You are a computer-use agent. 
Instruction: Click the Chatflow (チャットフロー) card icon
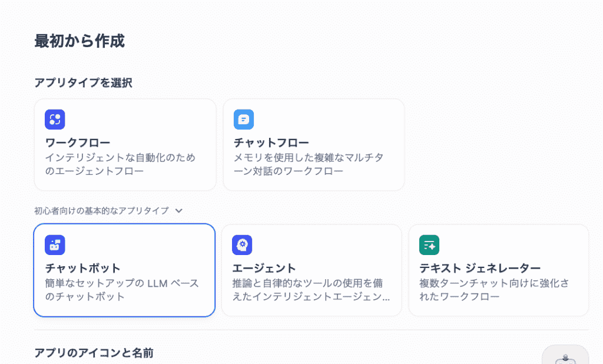coord(243,120)
